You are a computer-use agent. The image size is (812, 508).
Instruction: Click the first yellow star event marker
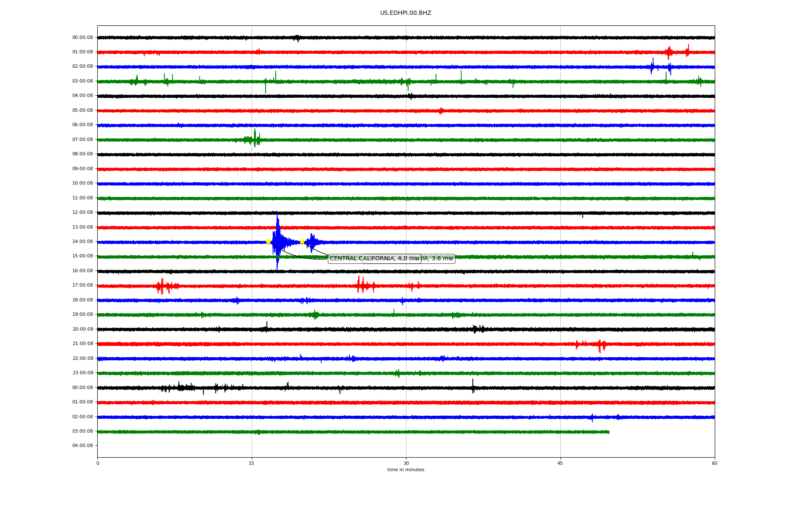(x=268, y=241)
